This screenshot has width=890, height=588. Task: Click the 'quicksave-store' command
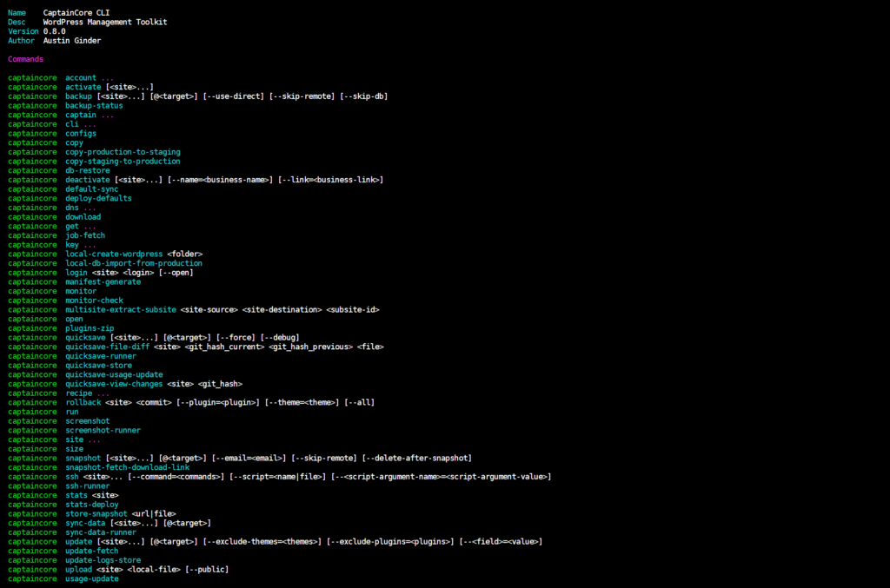point(98,366)
